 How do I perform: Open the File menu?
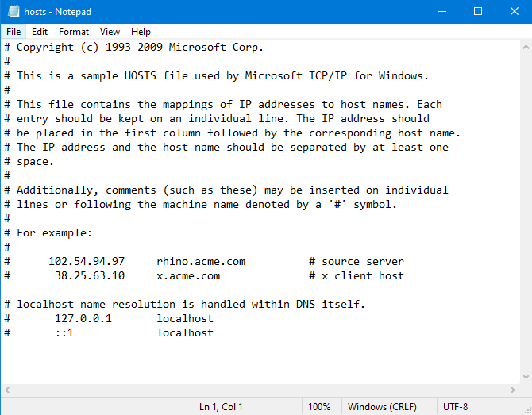tap(13, 32)
